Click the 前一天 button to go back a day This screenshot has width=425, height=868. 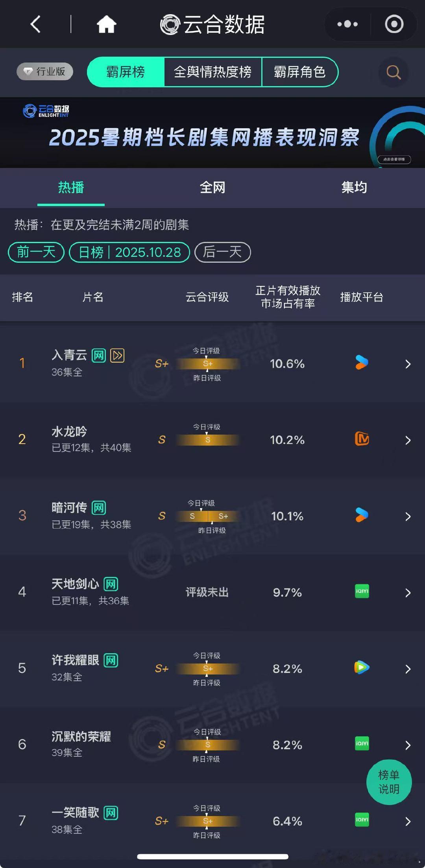coord(36,252)
